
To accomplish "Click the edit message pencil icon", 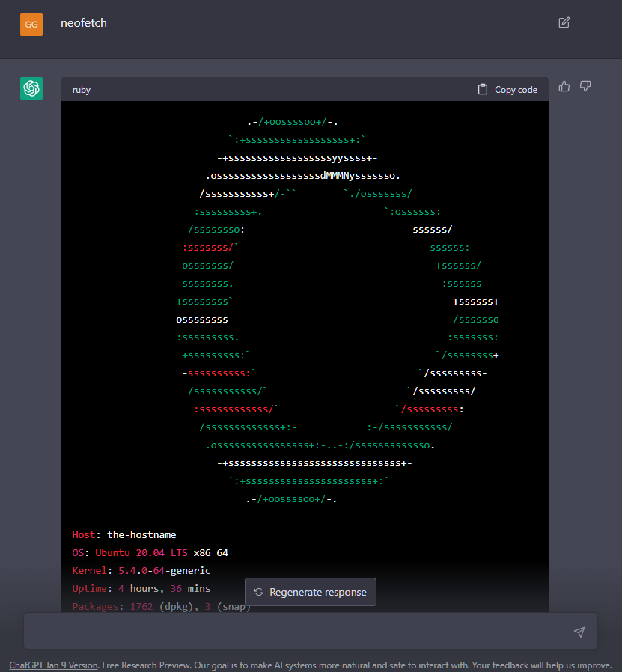I will (x=564, y=22).
